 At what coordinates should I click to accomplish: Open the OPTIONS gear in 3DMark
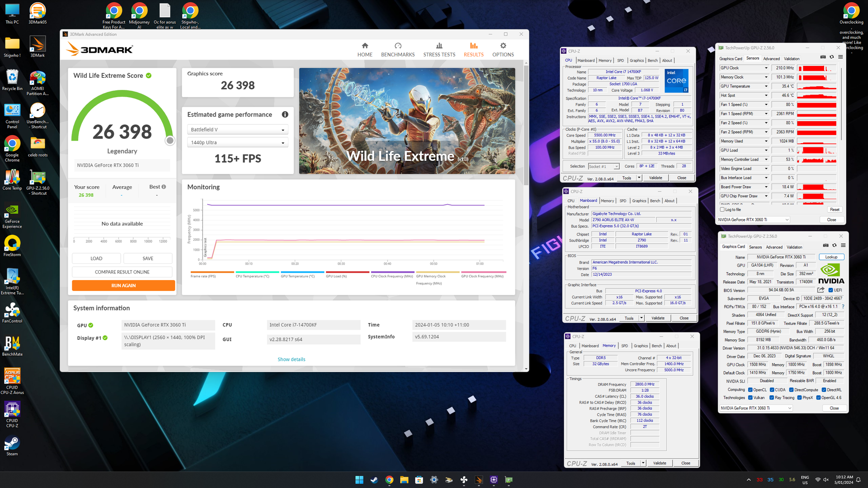click(503, 50)
